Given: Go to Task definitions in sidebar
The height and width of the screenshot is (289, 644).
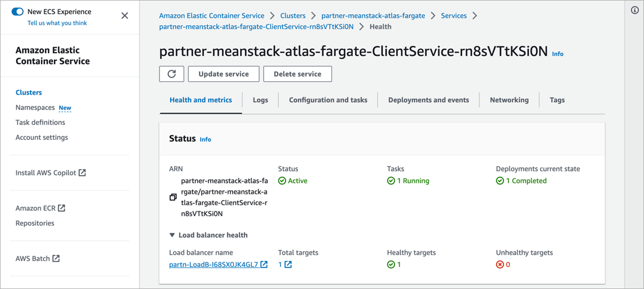Looking at the screenshot, I should pyautogui.click(x=40, y=123).
